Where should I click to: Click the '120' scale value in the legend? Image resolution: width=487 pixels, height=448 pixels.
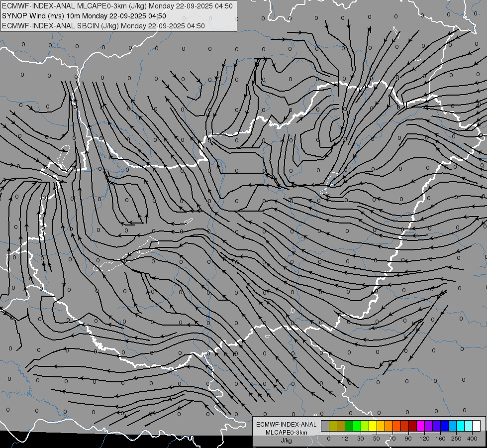point(425,439)
